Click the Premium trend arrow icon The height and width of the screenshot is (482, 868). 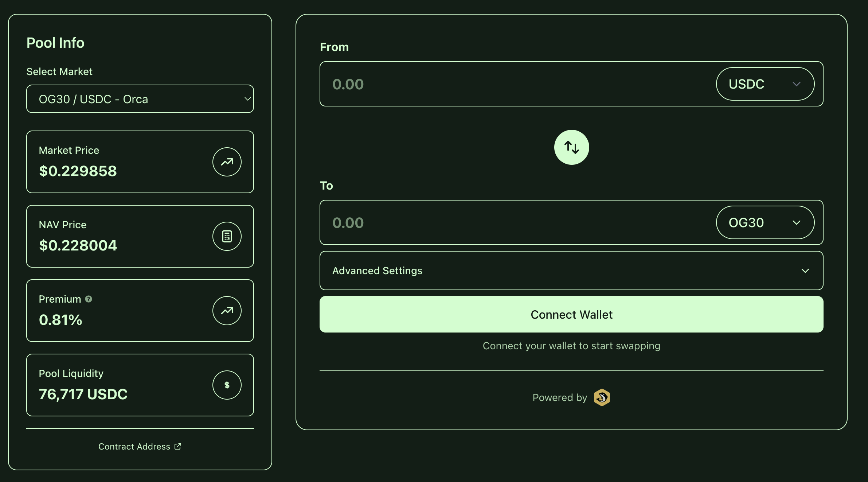point(227,311)
